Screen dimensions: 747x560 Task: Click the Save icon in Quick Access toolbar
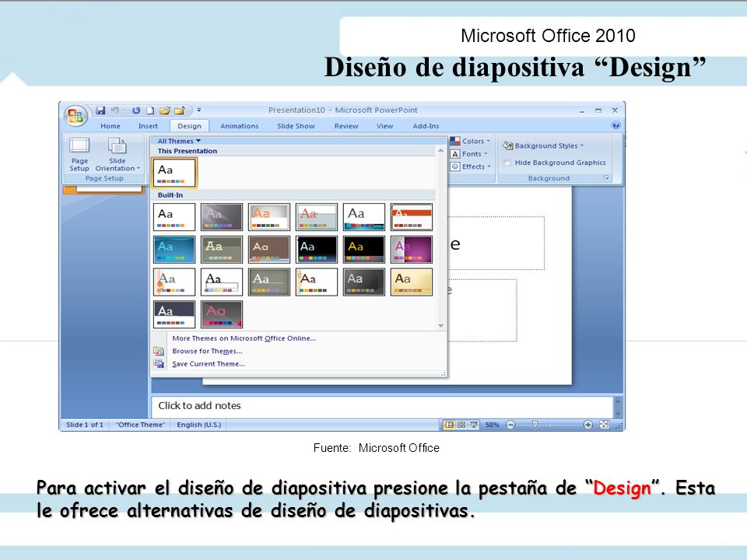[100, 110]
